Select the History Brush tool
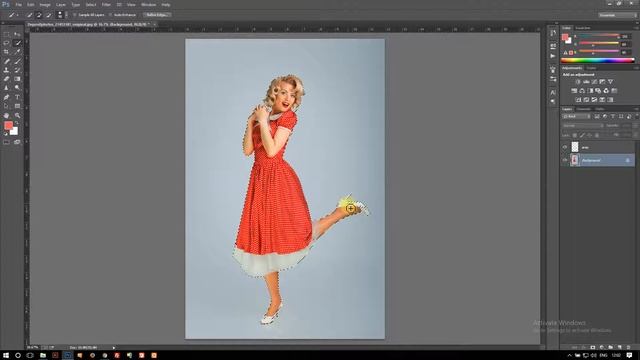The image size is (640, 360). (17, 70)
